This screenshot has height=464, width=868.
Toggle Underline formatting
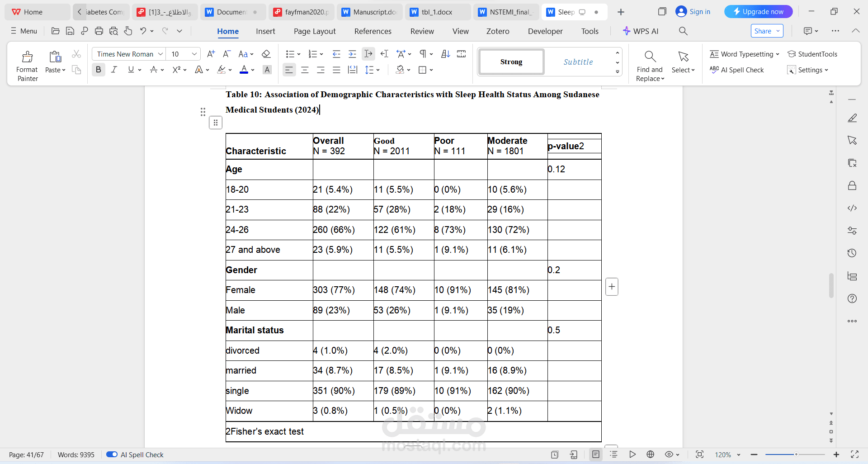(131, 70)
